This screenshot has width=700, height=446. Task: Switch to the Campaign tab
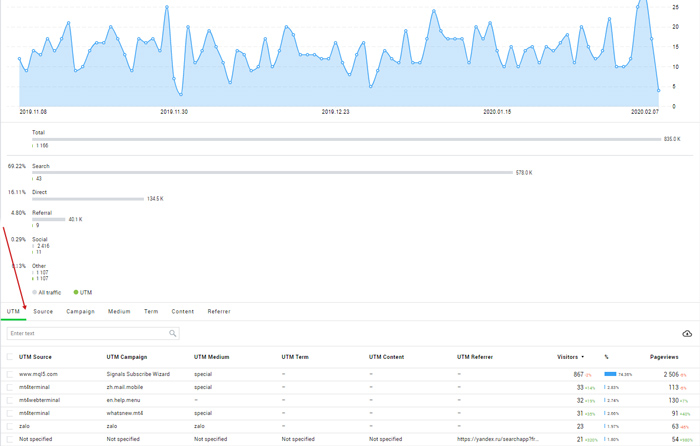click(80, 311)
